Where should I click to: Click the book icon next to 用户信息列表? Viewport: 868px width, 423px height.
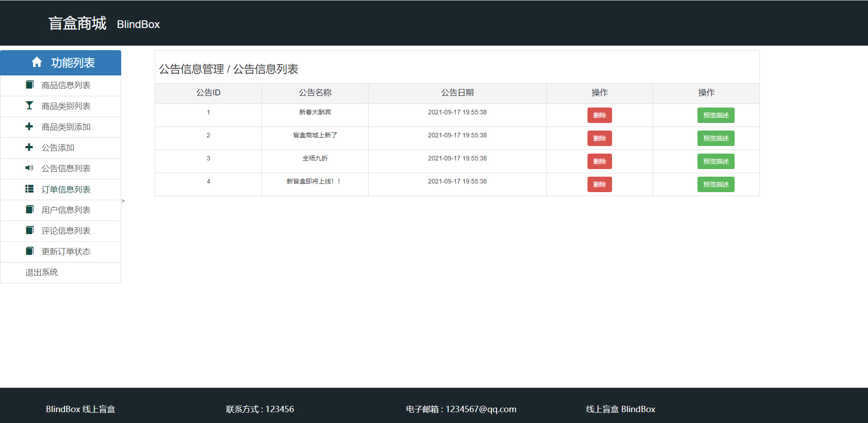tap(29, 209)
